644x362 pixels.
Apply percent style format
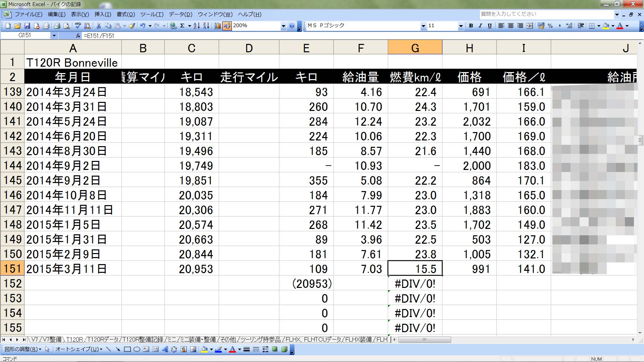tap(550, 26)
